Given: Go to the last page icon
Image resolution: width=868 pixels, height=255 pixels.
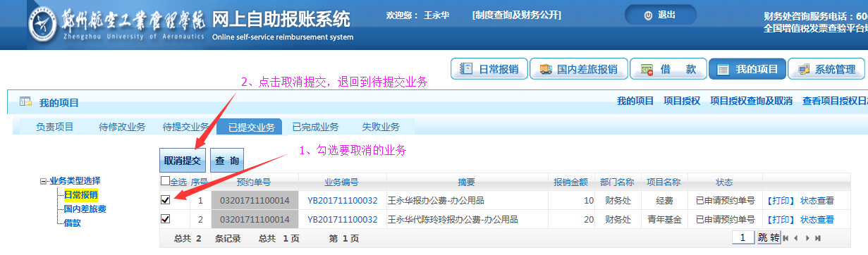Looking at the screenshot, I should tap(818, 238).
